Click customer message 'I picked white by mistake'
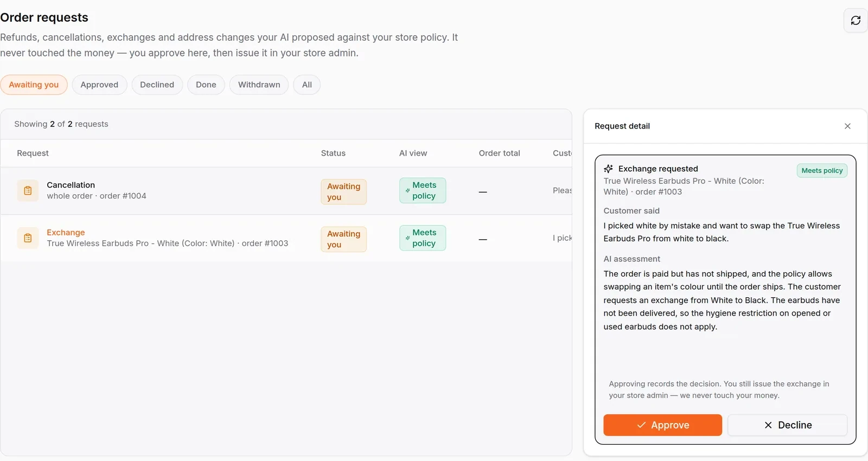 pyautogui.click(x=722, y=232)
